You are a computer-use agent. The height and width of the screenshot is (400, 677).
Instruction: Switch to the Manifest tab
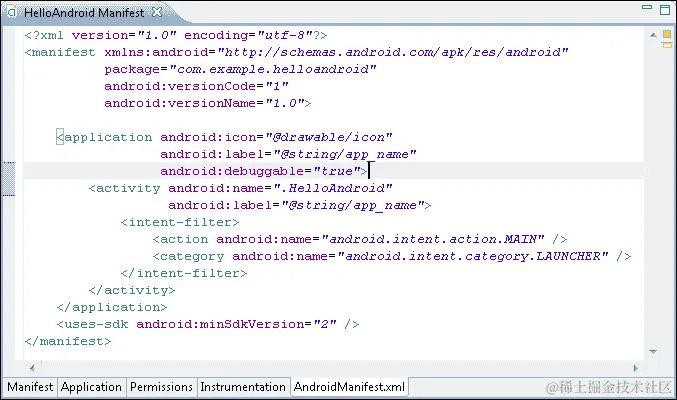tap(30, 387)
